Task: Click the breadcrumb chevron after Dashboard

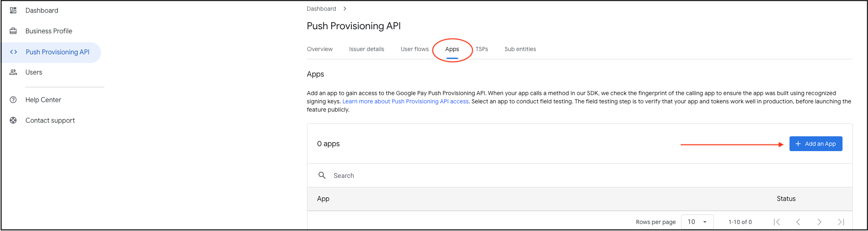Action: pos(345,9)
